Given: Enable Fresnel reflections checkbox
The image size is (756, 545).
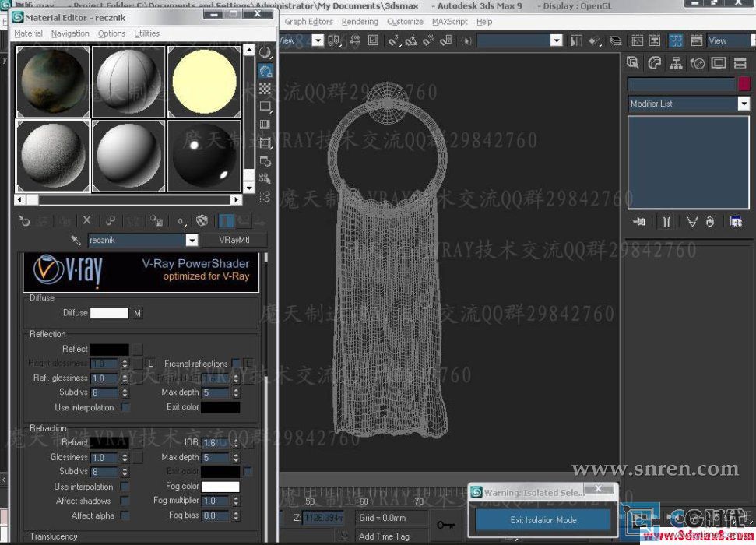Looking at the screenshot, I should point(235,363).
